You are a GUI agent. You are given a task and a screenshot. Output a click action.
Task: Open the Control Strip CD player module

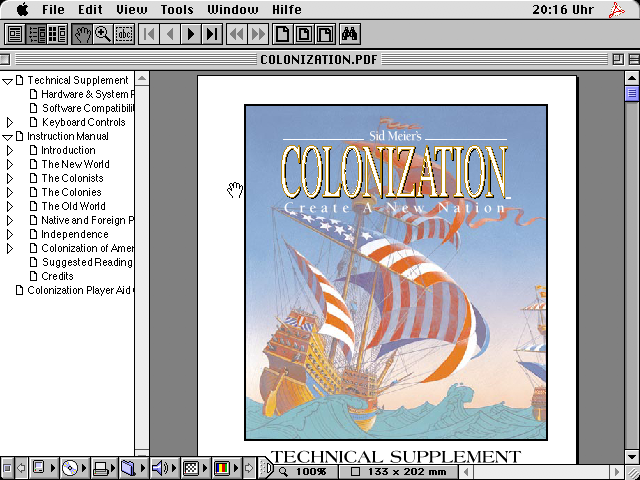pos(74,468)
